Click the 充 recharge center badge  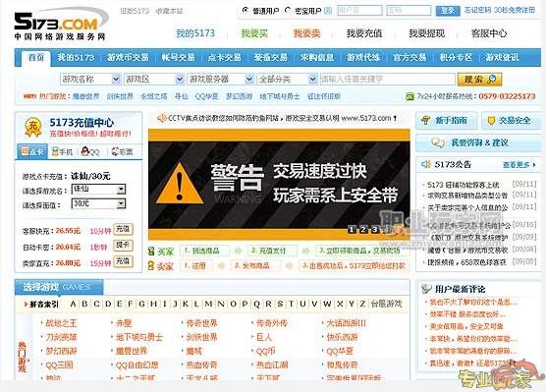(33, 127)
